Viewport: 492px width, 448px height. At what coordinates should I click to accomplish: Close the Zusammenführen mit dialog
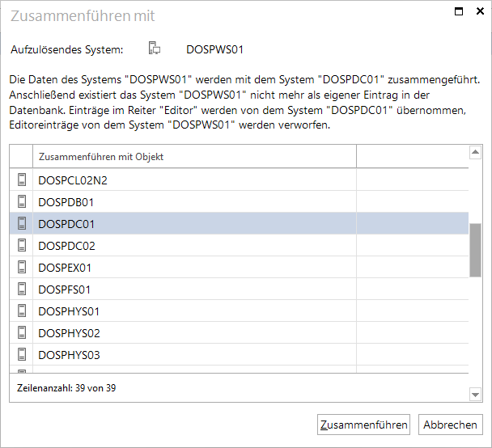[480, 11]
